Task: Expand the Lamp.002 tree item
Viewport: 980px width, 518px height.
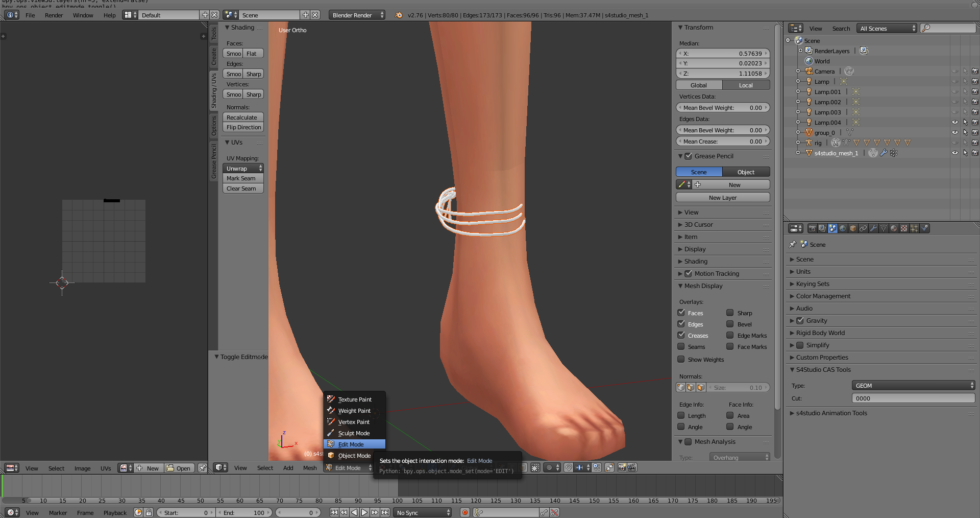Action: coord(798,102)
